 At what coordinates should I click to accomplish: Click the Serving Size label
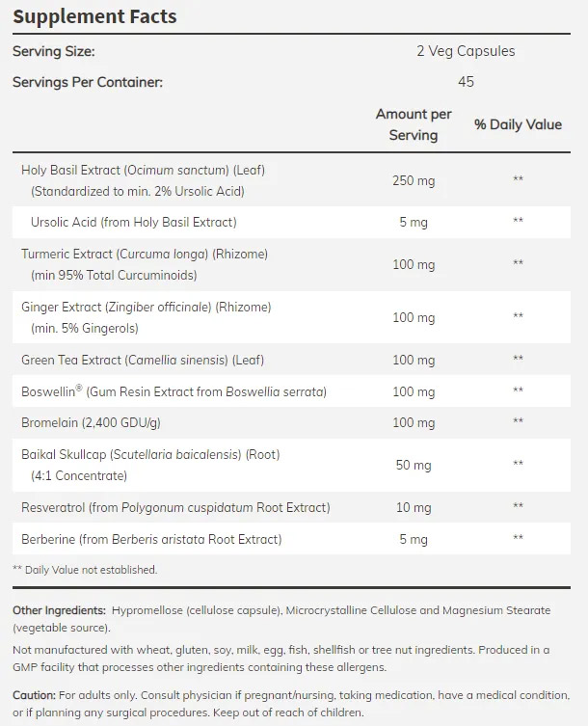pos(53,51)
